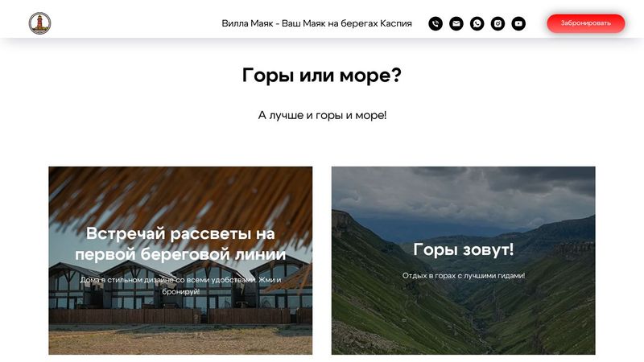Open the phone call icon
644x362 pixels.
[x=436, y=23]
